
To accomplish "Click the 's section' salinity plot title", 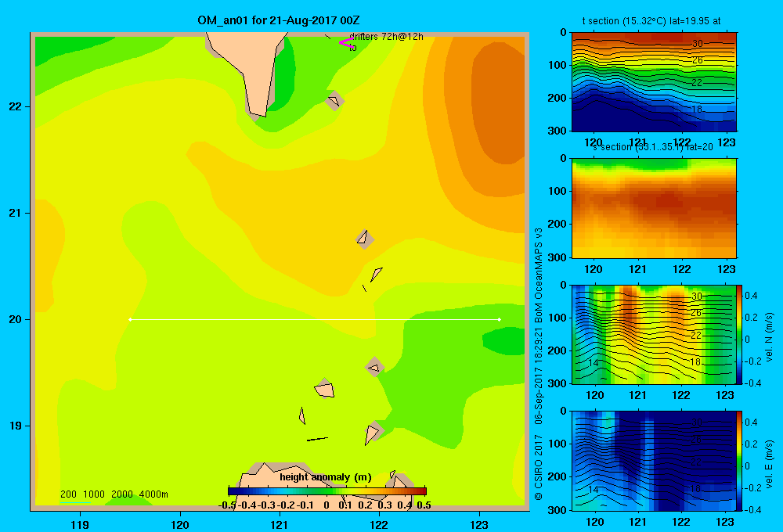I will [652, 147].
